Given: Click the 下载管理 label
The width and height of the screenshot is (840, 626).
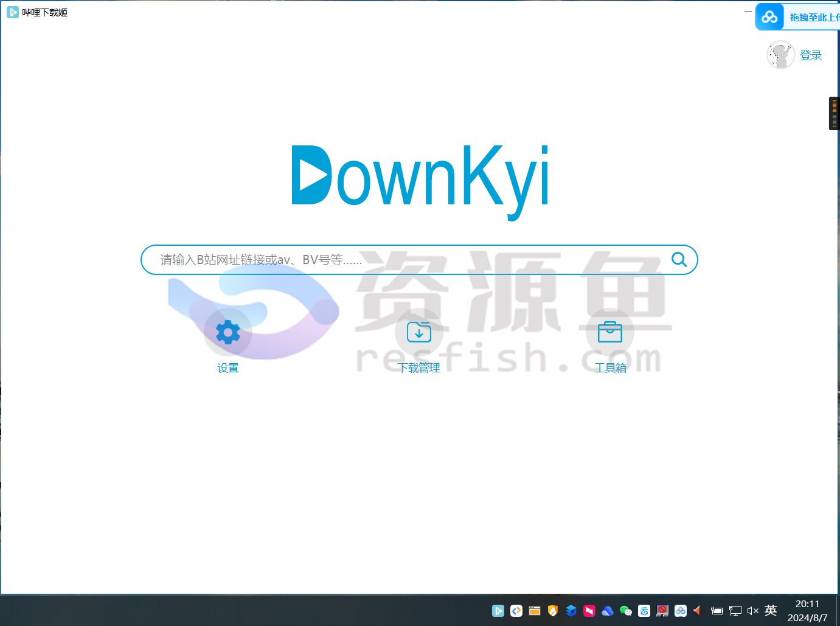Looking at the screenshot, I should [419, 368].
